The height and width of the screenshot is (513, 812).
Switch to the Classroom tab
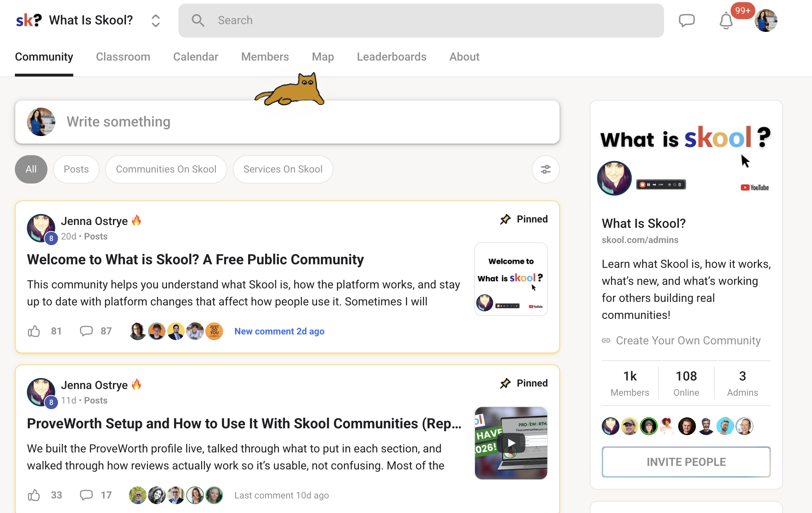pyautogui.click(x=123, y=57)
